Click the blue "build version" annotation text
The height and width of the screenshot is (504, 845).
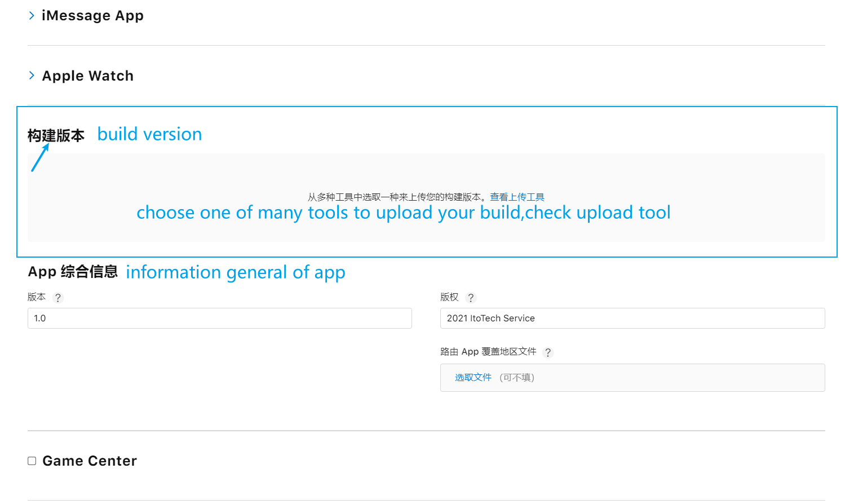click(149, 134)
